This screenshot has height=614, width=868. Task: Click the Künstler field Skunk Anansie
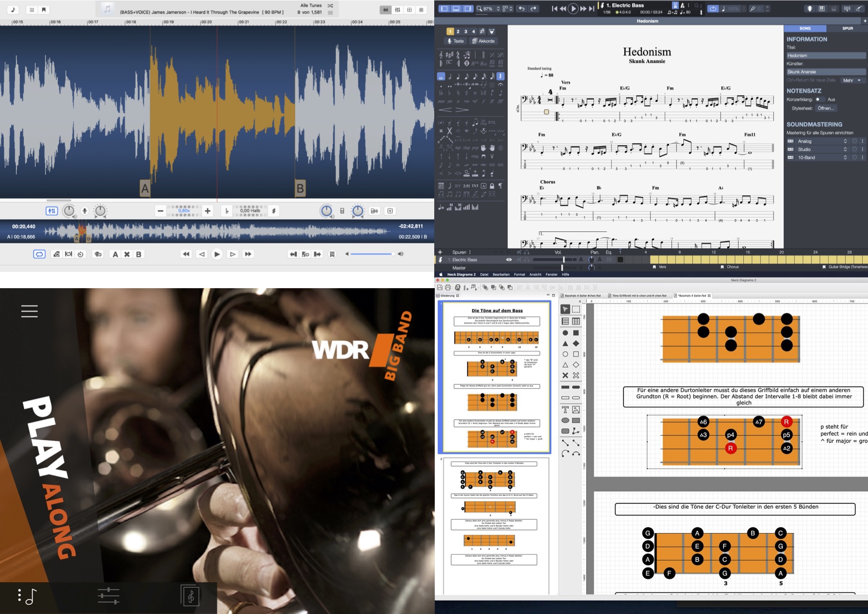[826, 72]
